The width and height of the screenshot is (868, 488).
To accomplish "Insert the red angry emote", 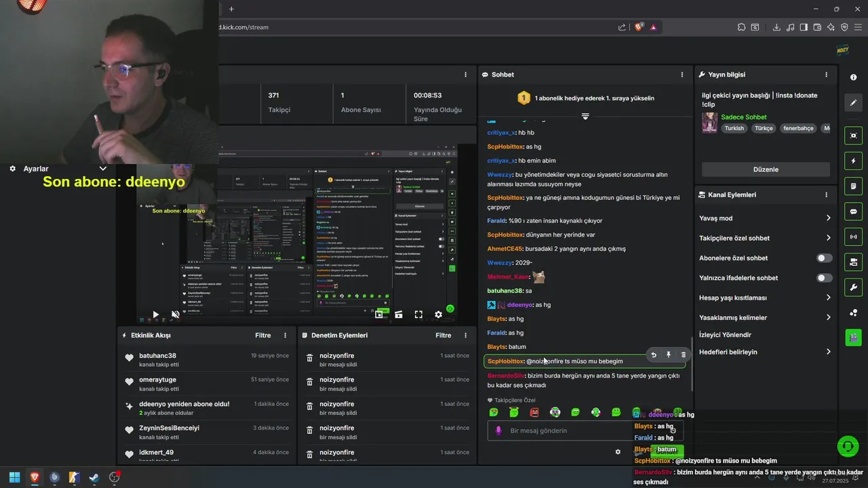I will tap(534, 412).
